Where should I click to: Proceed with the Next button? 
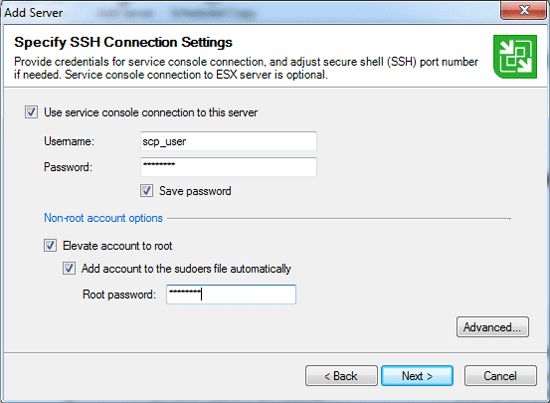coord(417,376)
